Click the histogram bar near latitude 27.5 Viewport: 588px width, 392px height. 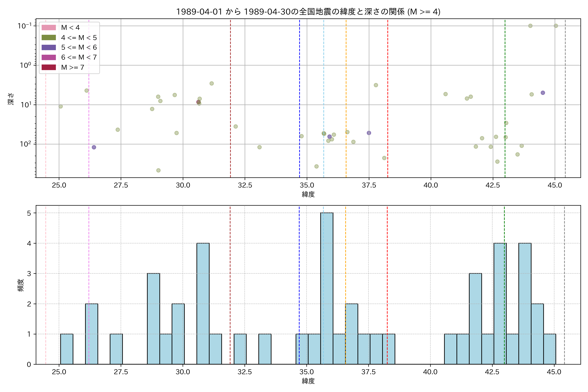tap(116, 349)
